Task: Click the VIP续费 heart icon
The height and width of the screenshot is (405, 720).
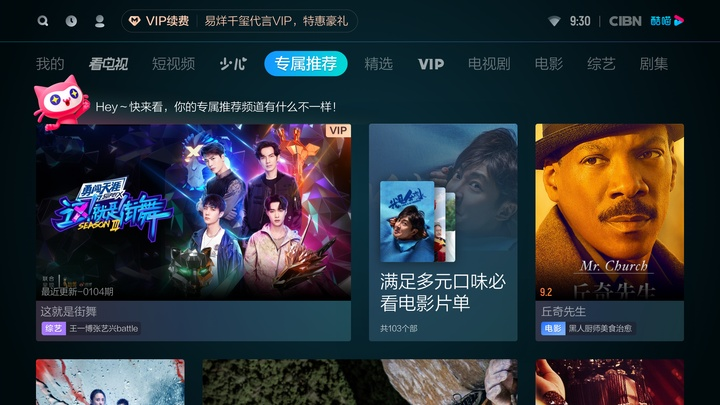Action: [x=134, y=21]
